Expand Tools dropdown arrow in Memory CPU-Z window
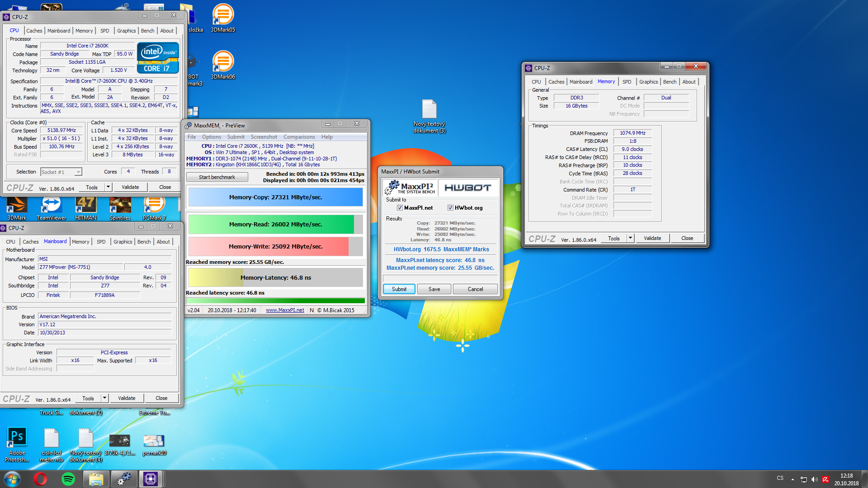This screenshot has height=488, width=868. 630,238
